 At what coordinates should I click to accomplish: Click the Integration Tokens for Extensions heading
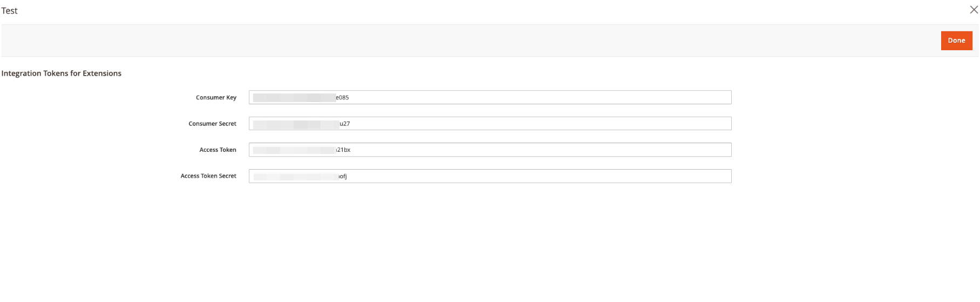[62, 73]
